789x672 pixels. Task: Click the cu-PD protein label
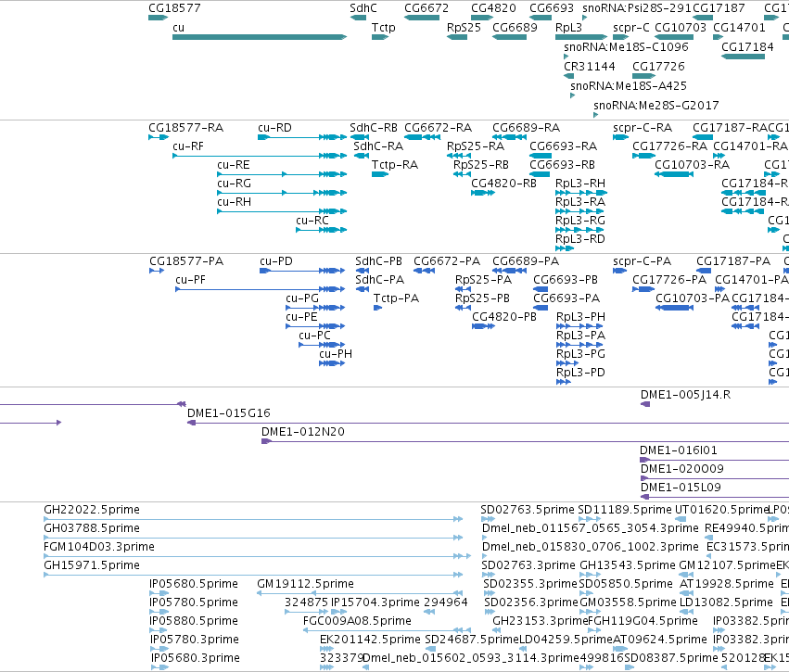pos(275,261)
